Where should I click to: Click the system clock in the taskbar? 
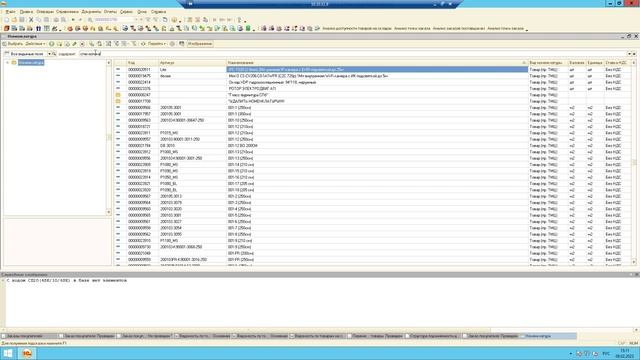click(625, 353)
